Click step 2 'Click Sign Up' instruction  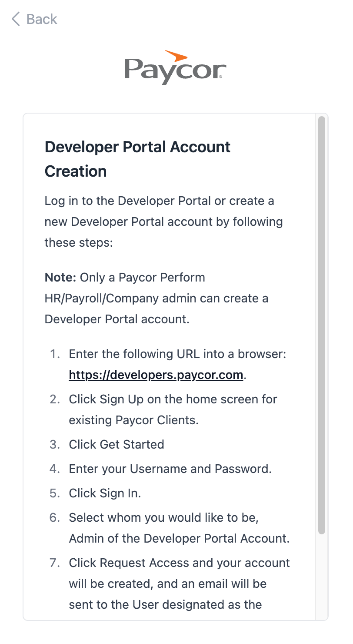click(x=173, y=399)
